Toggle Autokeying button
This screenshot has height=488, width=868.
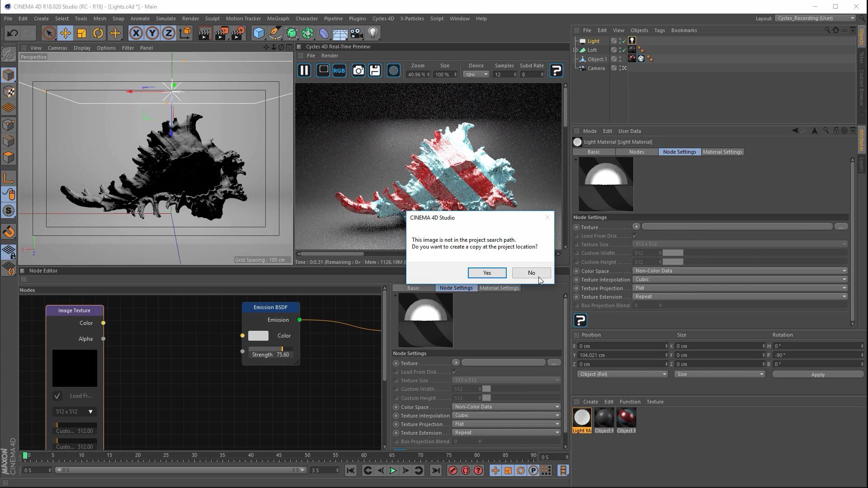click(465, 471)
